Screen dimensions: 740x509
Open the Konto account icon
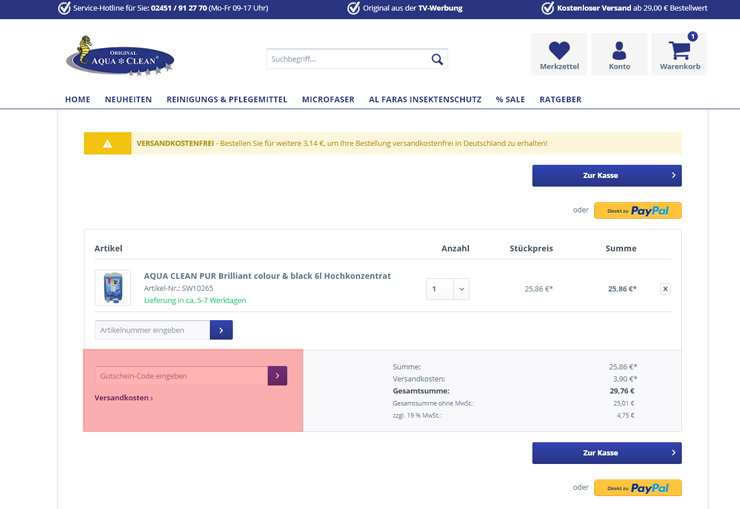tap(619, 54)
